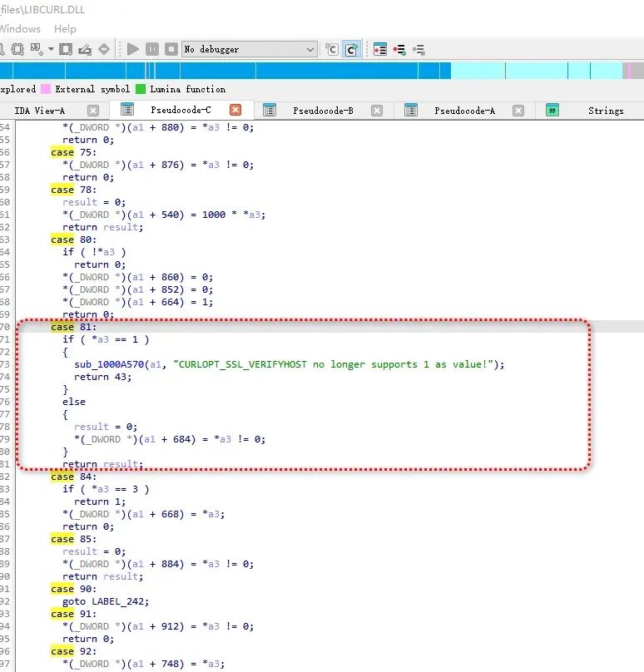Click the pink External symbol legend swatch
Viewport: 644px width, 672px height.
46,89
